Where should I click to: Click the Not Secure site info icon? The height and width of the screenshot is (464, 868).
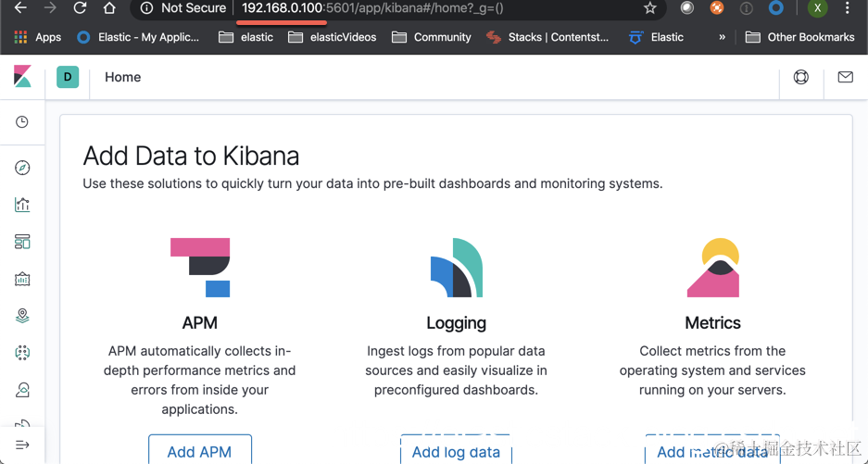pos(146,7)
